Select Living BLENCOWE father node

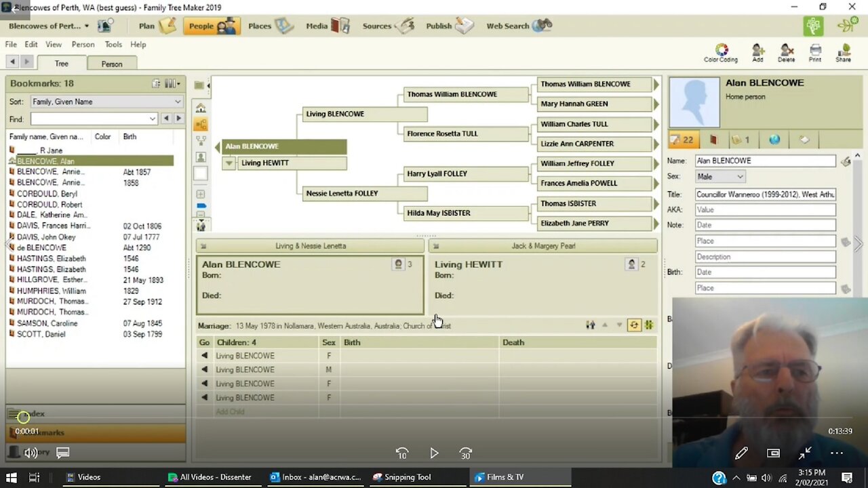pyautogui.click(x=365, y=114)
